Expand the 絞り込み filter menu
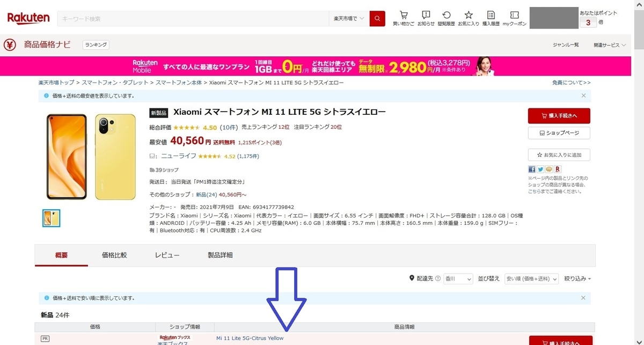This screenshot has height=345, width=644. coord(578,278)
